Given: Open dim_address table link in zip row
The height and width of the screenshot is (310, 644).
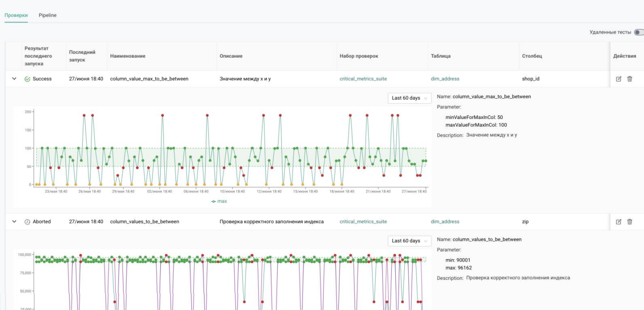Looking at the screenshot, I should click(x=445, y=222).
